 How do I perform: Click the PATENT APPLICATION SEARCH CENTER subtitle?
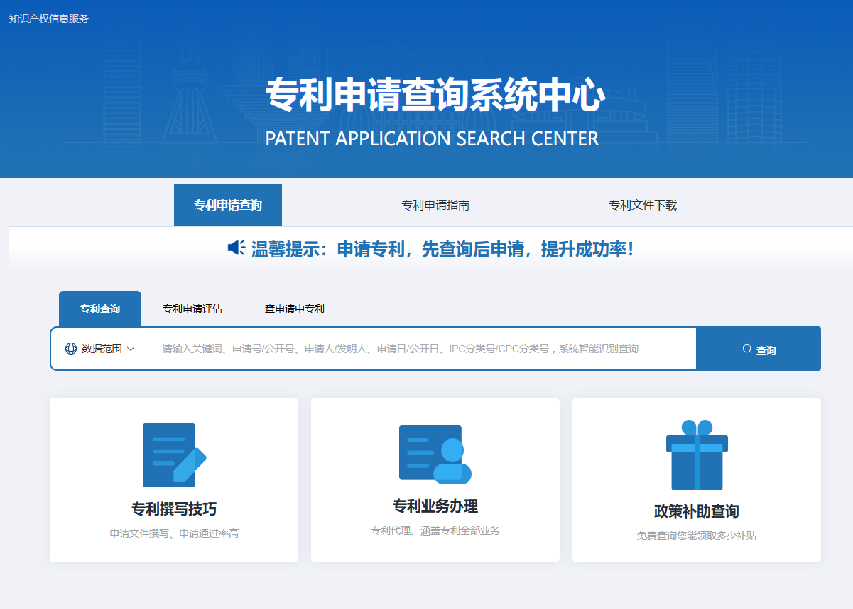432,138
